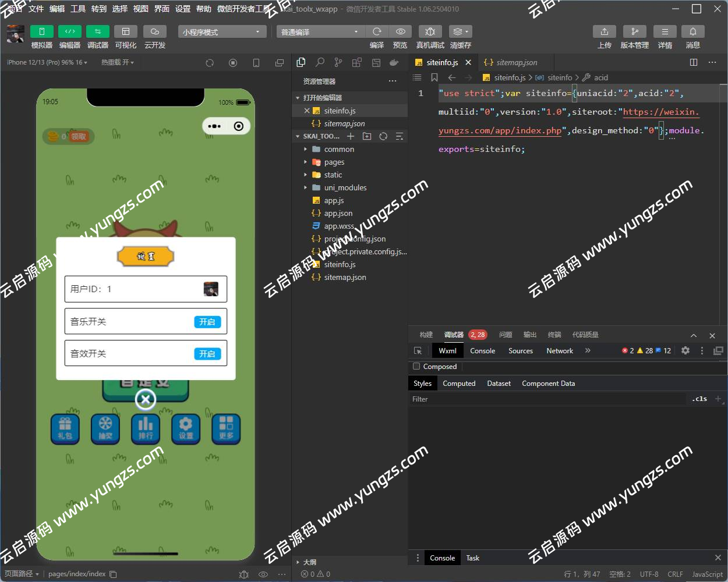Open the mini program mode dropdown

pos(221,32)
